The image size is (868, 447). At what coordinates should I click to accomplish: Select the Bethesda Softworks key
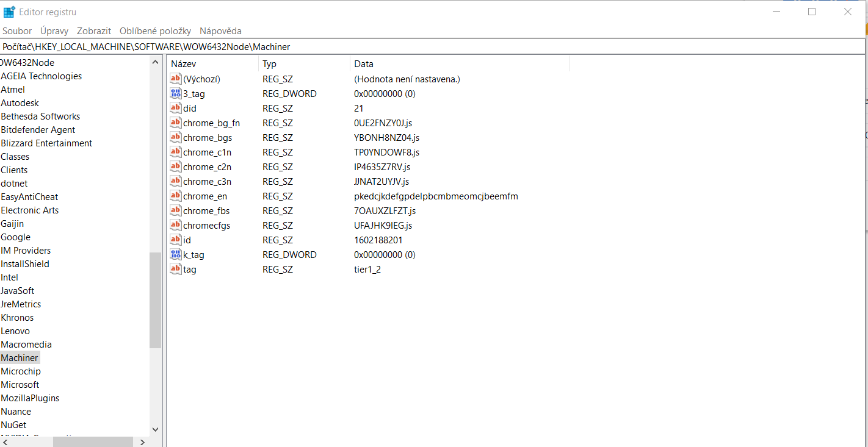click(x=40, y=116)
